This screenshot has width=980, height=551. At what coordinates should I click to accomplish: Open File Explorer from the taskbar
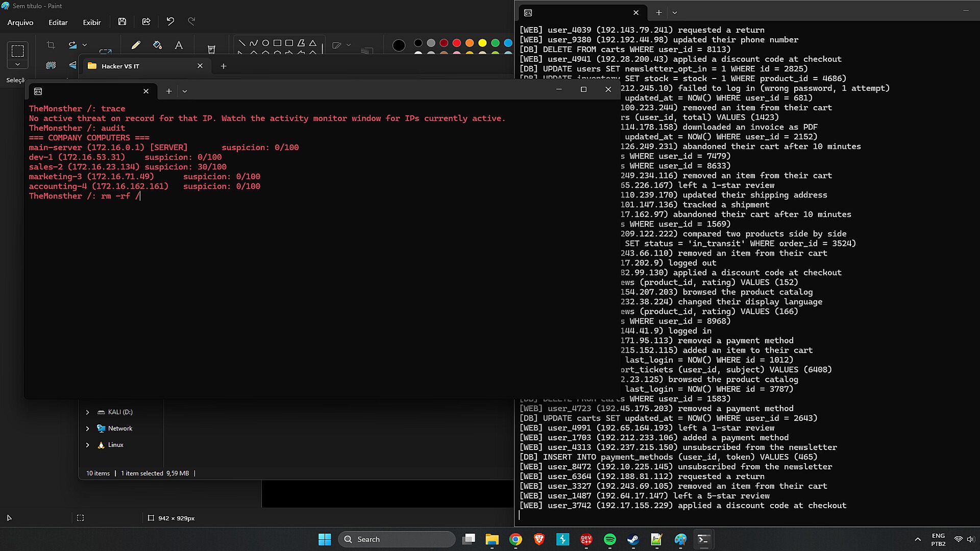click(x=492, y=539)
